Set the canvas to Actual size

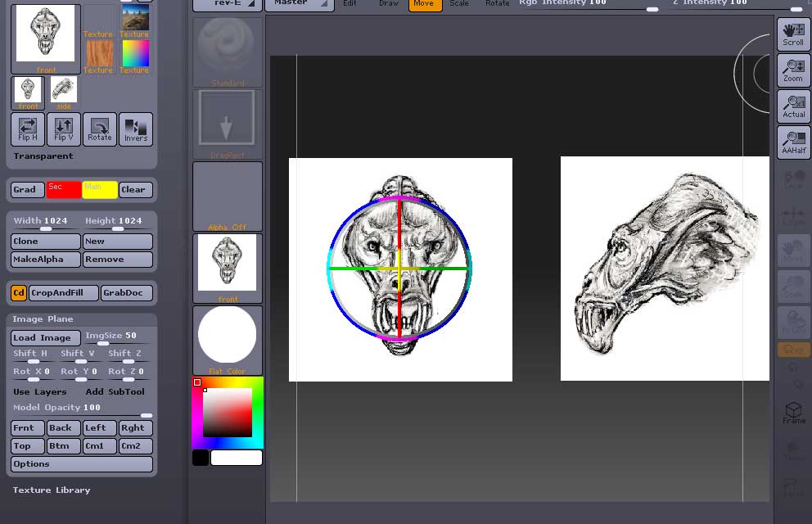point(793,106)
